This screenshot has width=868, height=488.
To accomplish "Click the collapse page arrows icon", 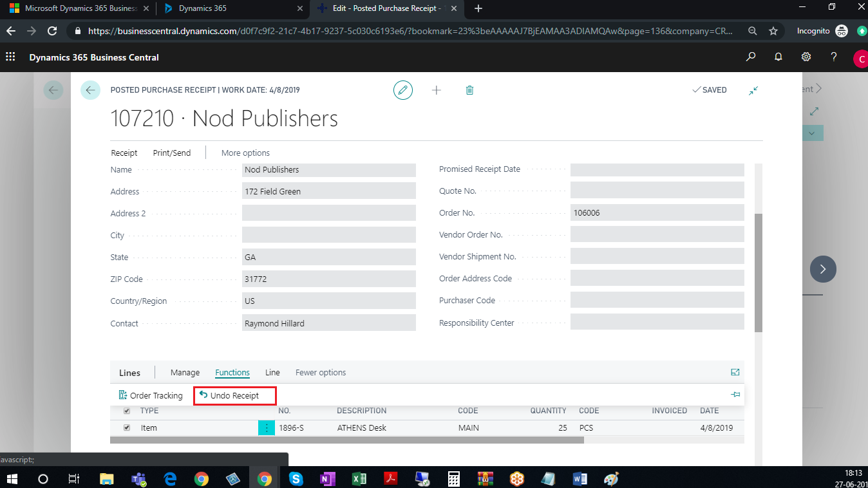I will [753, 90].
